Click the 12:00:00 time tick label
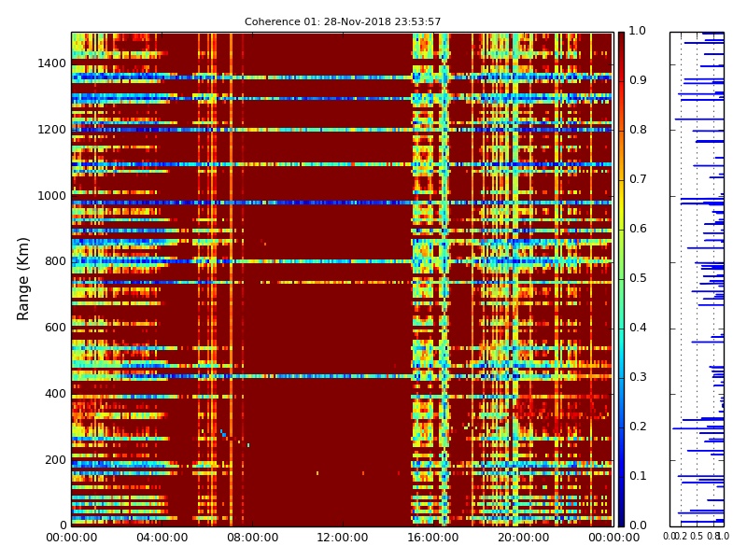747x560 pixels. 343,538
